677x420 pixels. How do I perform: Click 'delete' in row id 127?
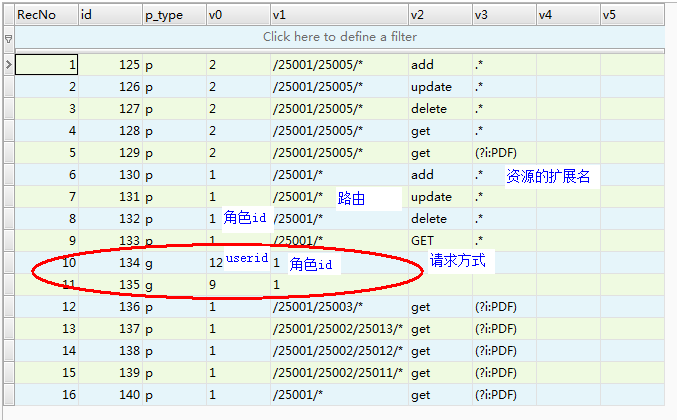click(429, 109)
